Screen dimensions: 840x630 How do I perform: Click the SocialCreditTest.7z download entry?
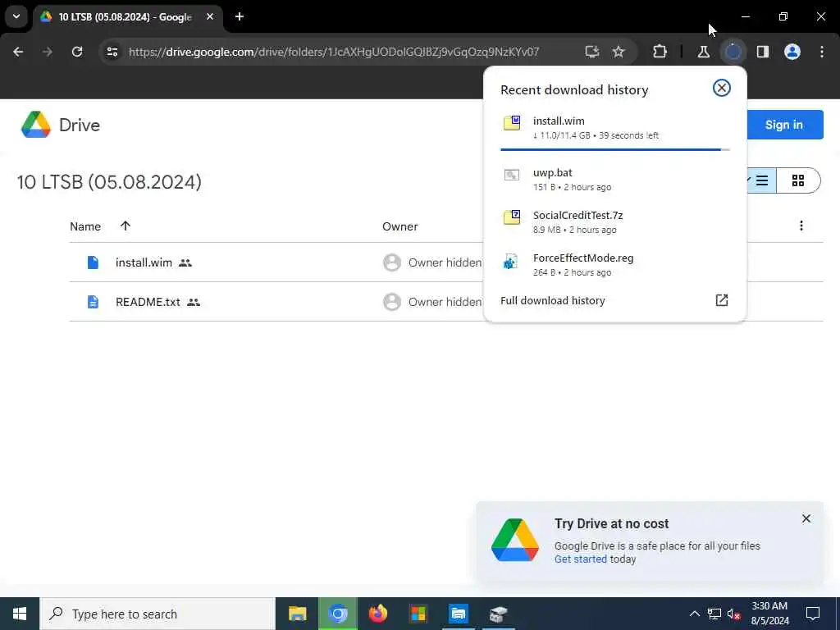point(615,221)
